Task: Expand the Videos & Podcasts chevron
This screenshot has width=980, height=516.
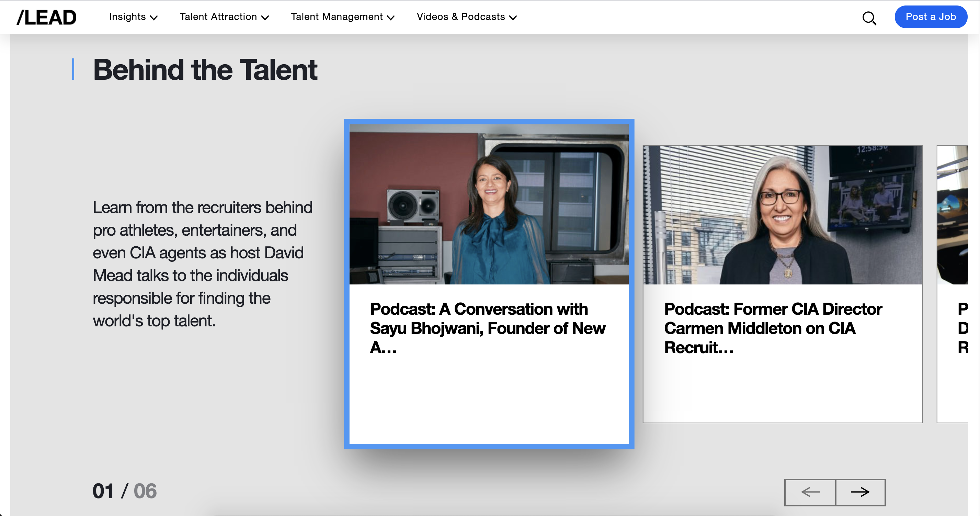Action: [x=513, y=18]
